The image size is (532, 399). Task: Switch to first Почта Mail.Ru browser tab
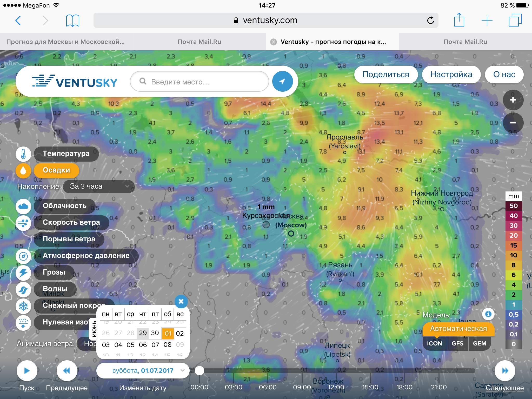pos(199,42)
